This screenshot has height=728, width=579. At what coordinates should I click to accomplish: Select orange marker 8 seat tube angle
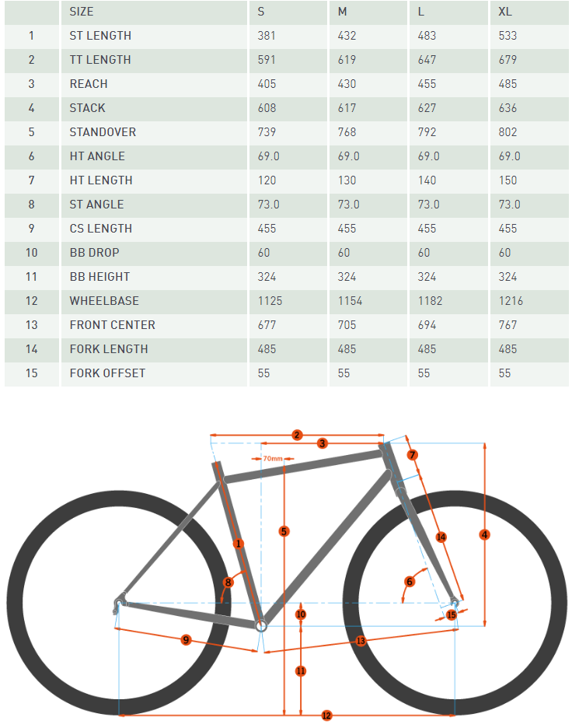click(x=228, y=582)
